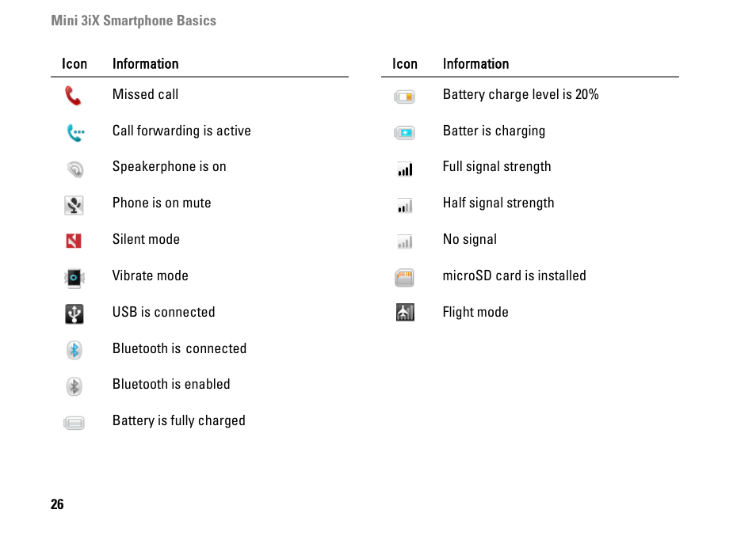756x536 pixels.
Task: Click the Vibrate mode phone icon
Action: (74, 278)
